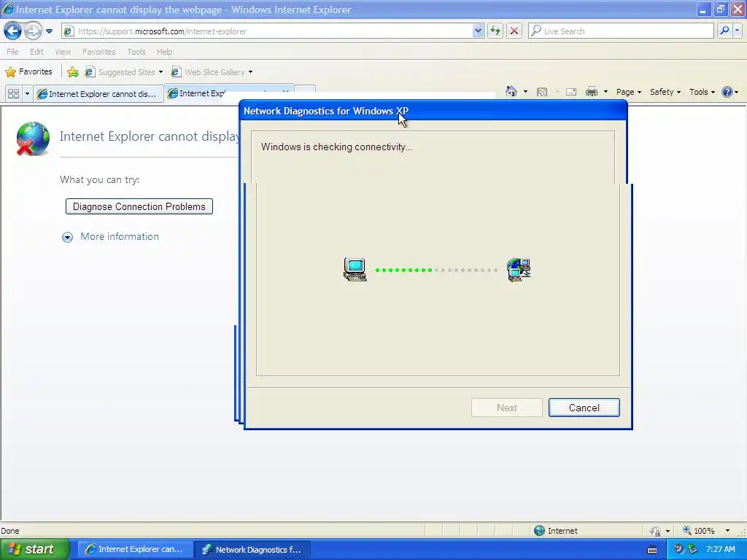
Task: Click the protected mode security icon
Action: pos(656,531)
